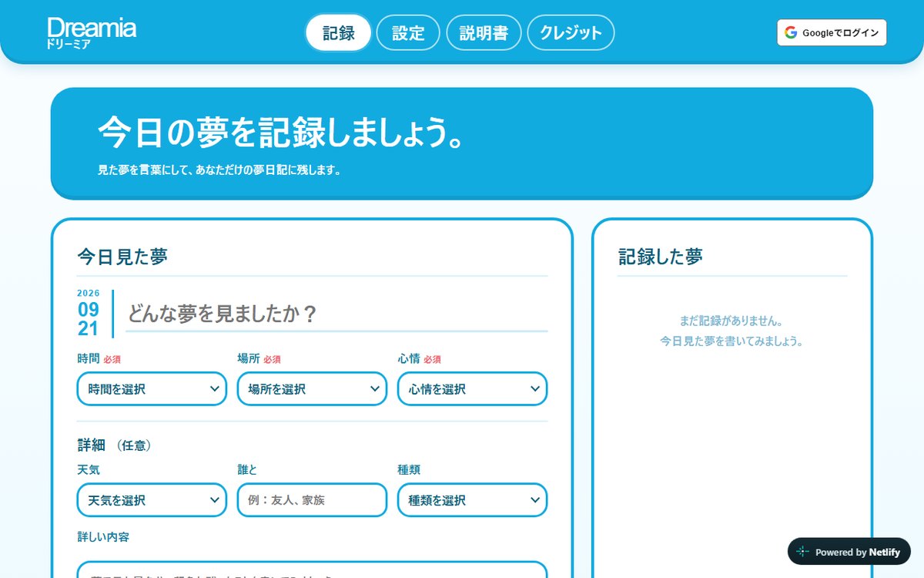The height and width of the screenshot is (578, 924).
Task: Click the 詳しい内容 text area
Action: click(312, 570)
